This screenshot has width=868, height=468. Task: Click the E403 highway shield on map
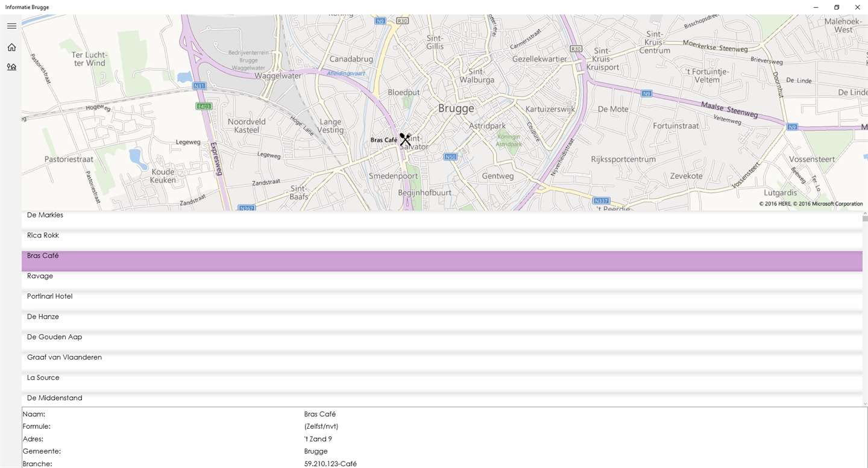(204, 107)
